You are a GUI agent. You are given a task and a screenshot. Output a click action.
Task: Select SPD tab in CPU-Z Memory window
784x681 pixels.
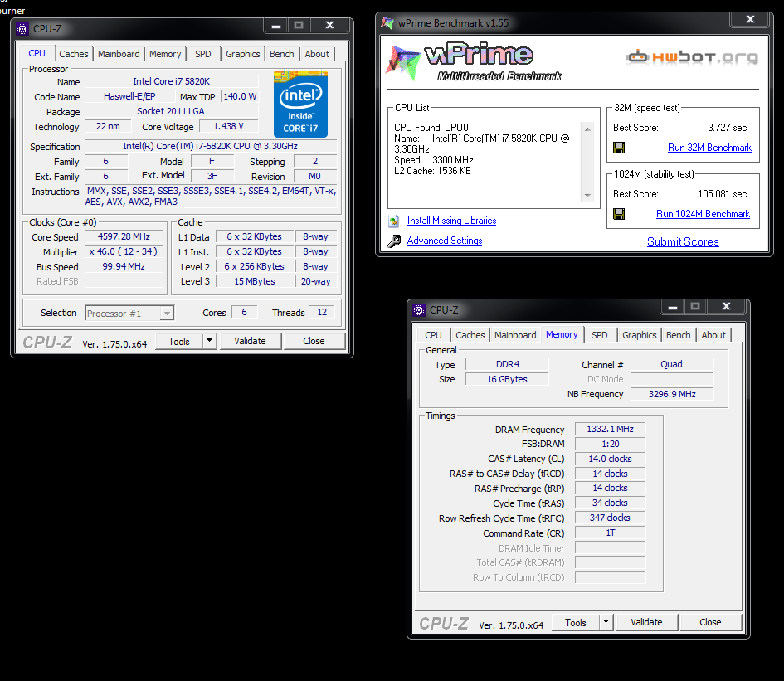click(600, 335)
